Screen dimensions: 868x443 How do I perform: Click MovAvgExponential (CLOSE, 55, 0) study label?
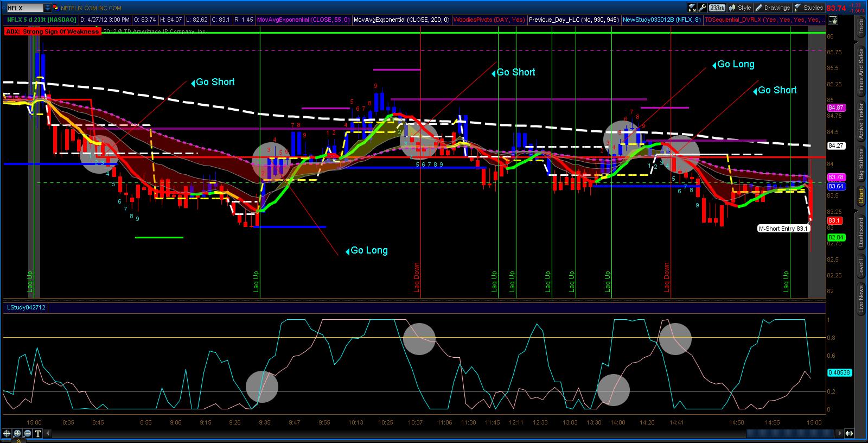click(303, 20)
